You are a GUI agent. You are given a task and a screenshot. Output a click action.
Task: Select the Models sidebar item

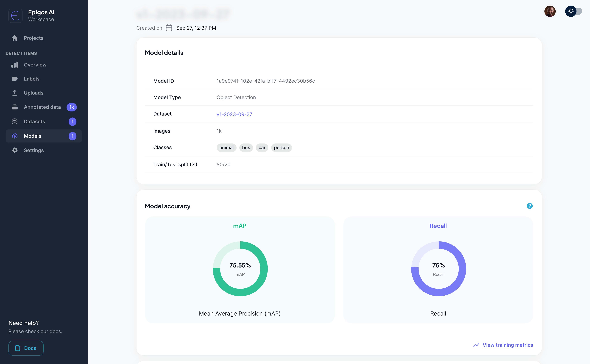33,136
